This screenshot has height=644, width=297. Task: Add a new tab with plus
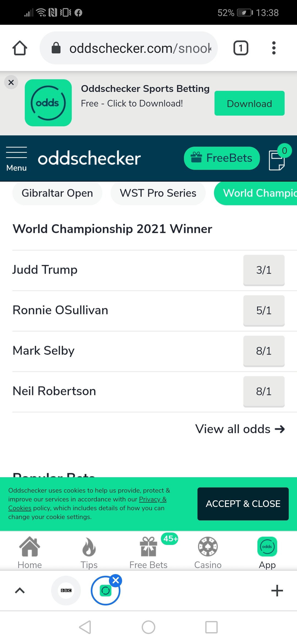[x=277, y=591]
